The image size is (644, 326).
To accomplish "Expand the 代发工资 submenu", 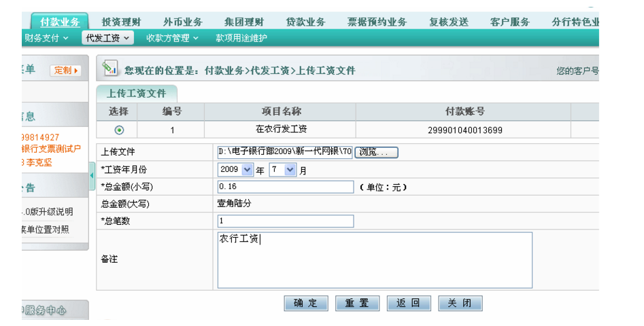I will coord(107,38).
